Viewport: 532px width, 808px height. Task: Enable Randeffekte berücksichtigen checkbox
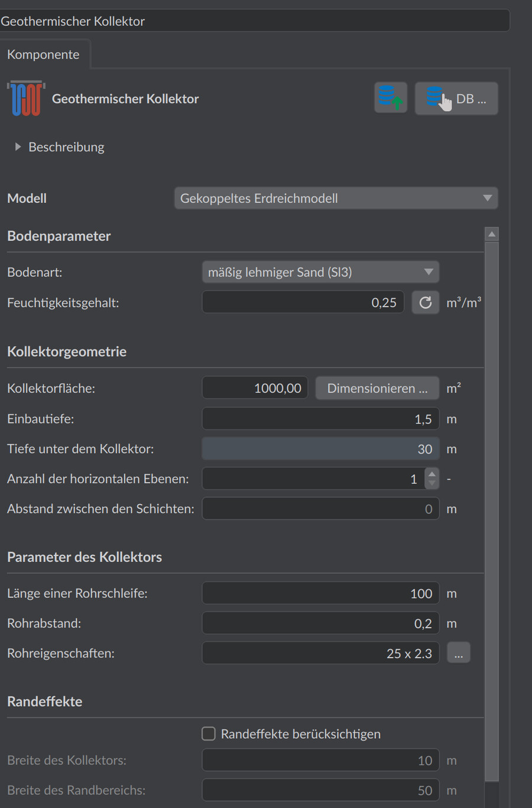[x=209, y=734]
